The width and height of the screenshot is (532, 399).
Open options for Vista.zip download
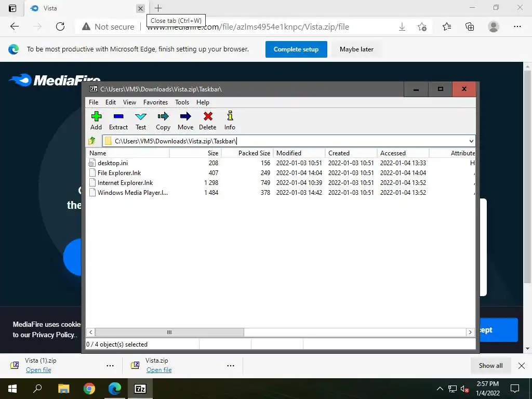pos(231,366)
